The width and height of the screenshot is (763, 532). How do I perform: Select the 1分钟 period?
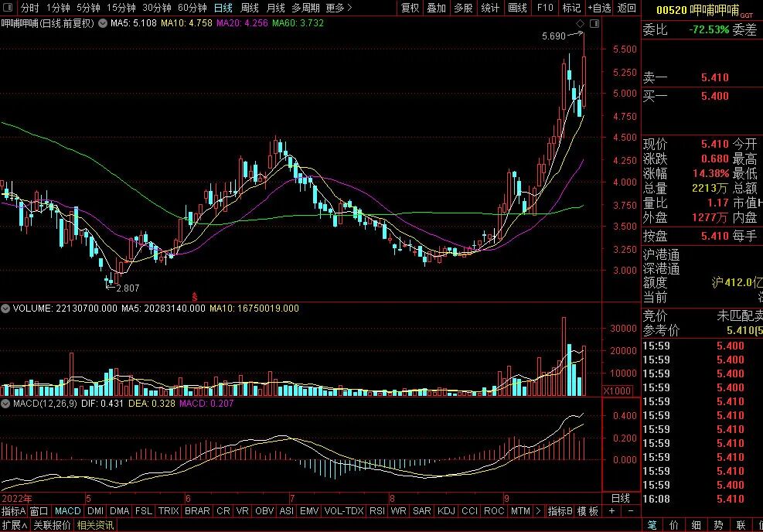click(x=58, y=8)
